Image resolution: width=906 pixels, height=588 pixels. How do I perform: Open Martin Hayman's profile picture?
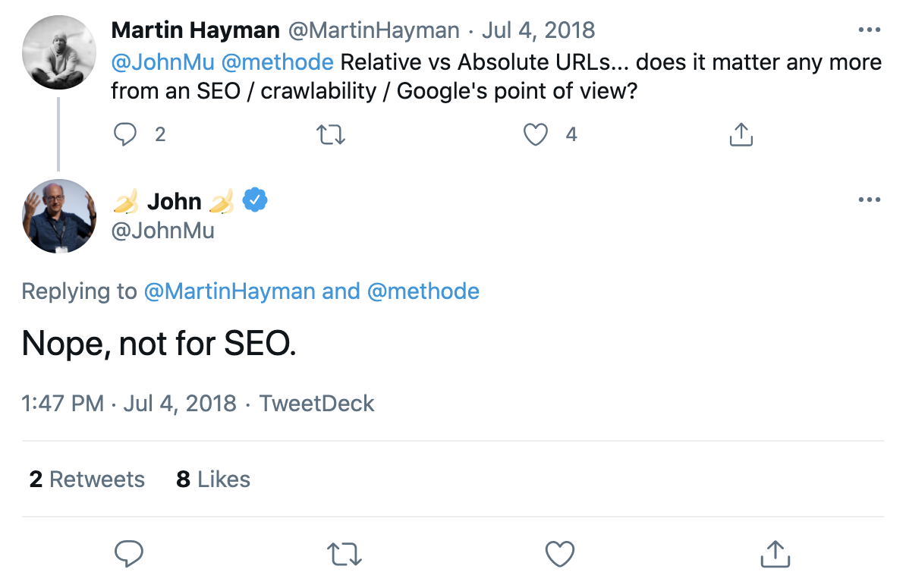pyautogui.click(x=59, y=51)
